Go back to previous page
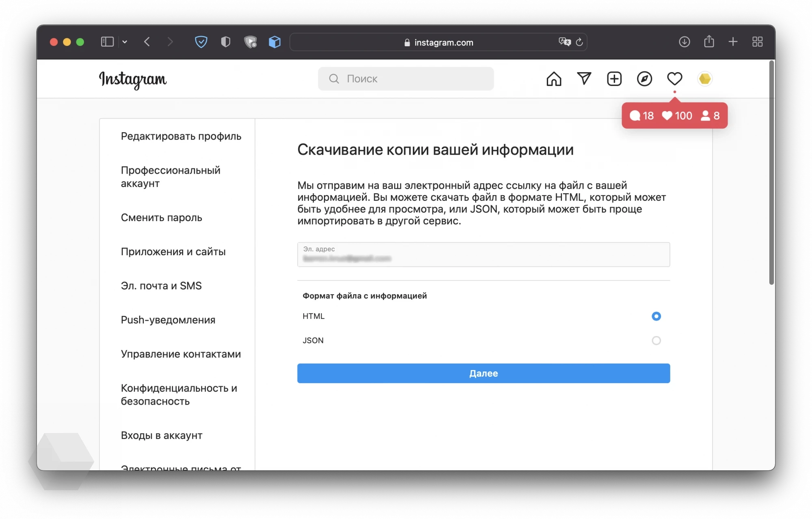 (147, 42)
